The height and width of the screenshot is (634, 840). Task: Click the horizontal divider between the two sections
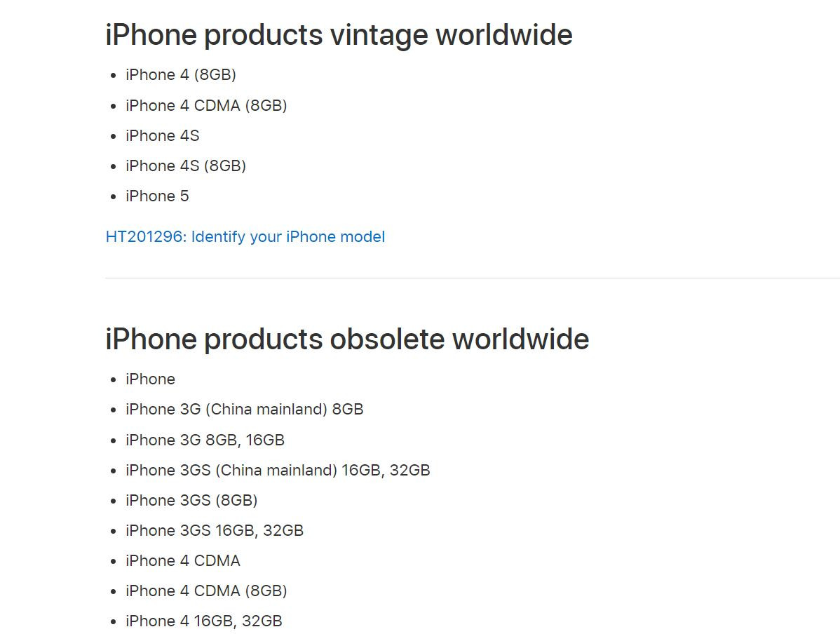pos(473,278)
